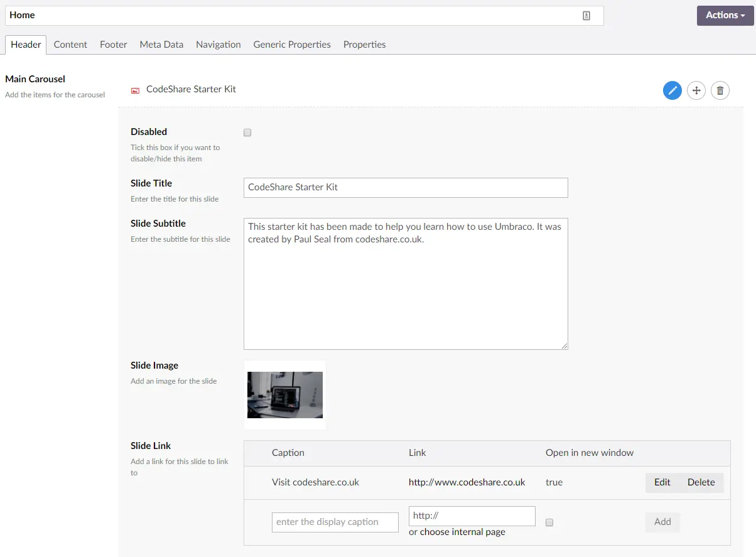Select the Navigation tab

[x=219, y=45]
